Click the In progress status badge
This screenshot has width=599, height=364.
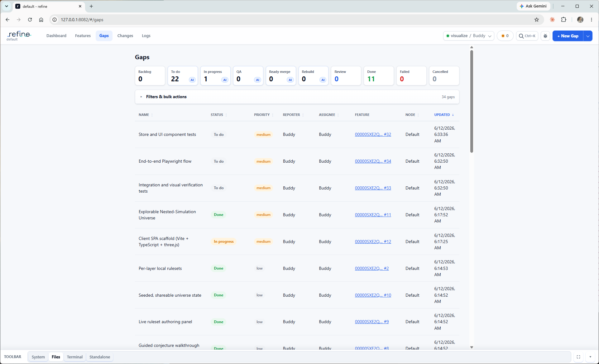(223, 242)
